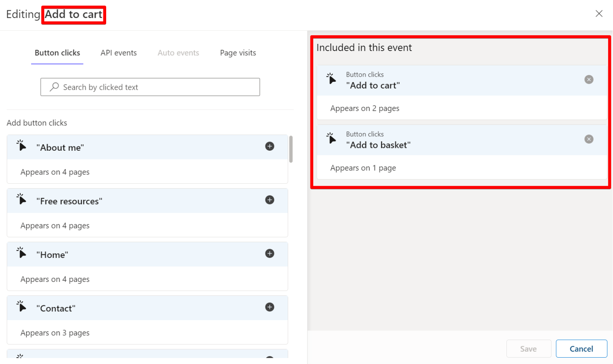Select the "Home" card title
613x364 pixels.
[52, 255]
